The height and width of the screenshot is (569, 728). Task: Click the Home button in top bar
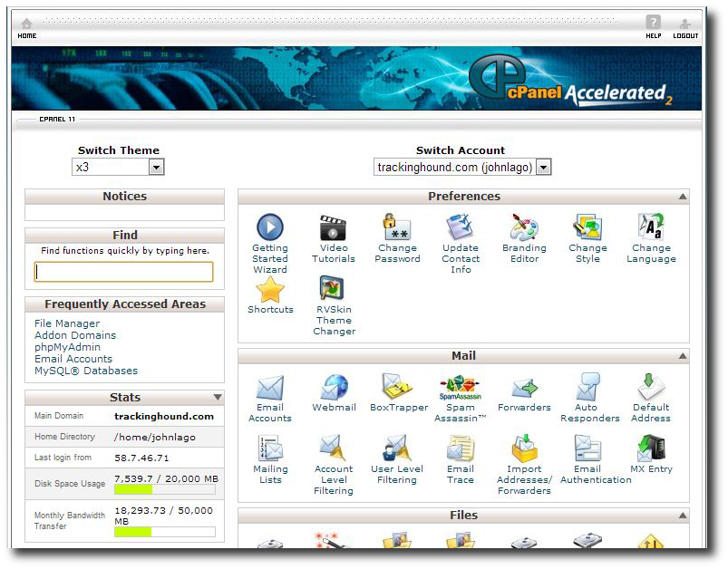click(x=27, y=27)
